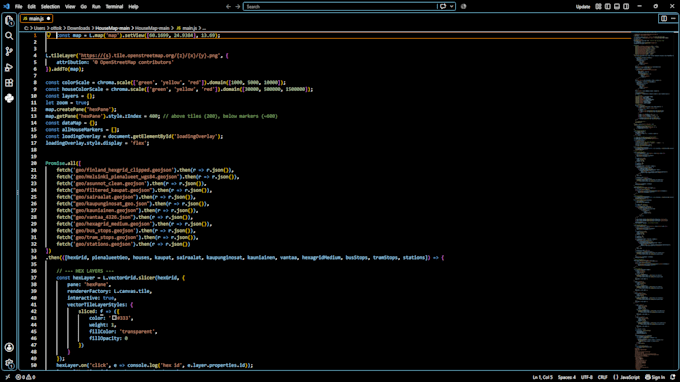This screenshot has width=680, height=382.
Task: Open the Search view in activity bar
Action: [x=9, y=36]
